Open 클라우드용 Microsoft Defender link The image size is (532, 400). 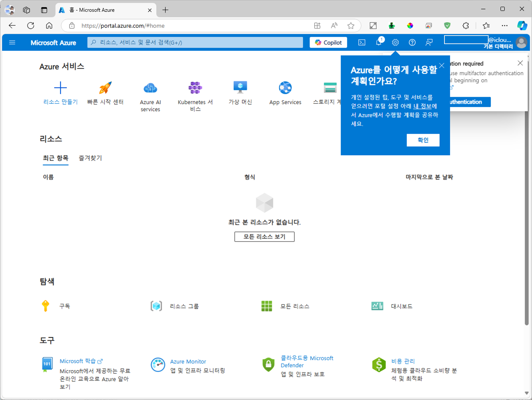point(307,362)
